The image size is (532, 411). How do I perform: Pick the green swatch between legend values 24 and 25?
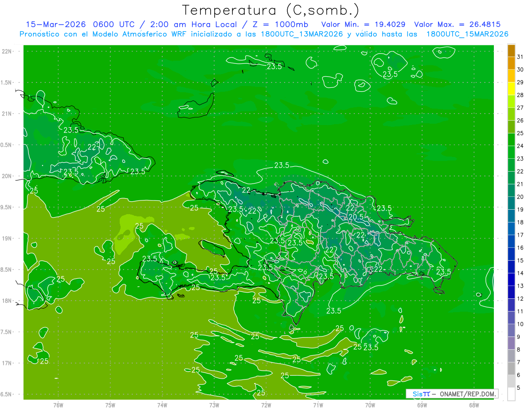click(x=511, y=140)
